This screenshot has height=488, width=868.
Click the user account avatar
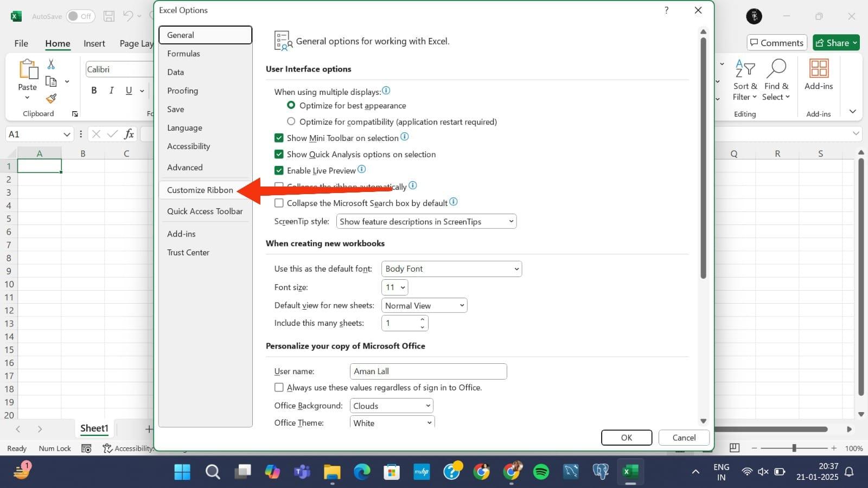754,16
